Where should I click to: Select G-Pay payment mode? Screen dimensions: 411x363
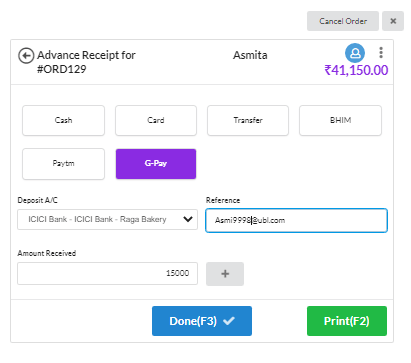coord(156,164)
